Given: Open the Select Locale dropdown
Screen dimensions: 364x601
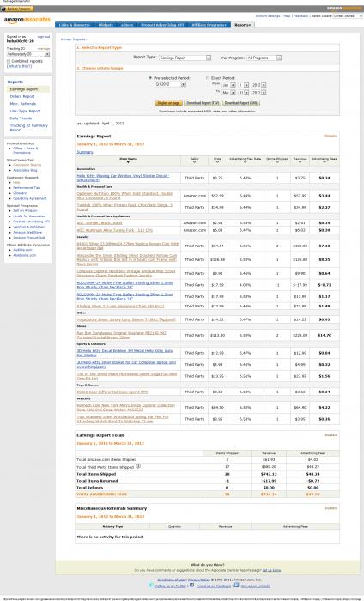Looking at the screenshot, I should coord(348,16).
